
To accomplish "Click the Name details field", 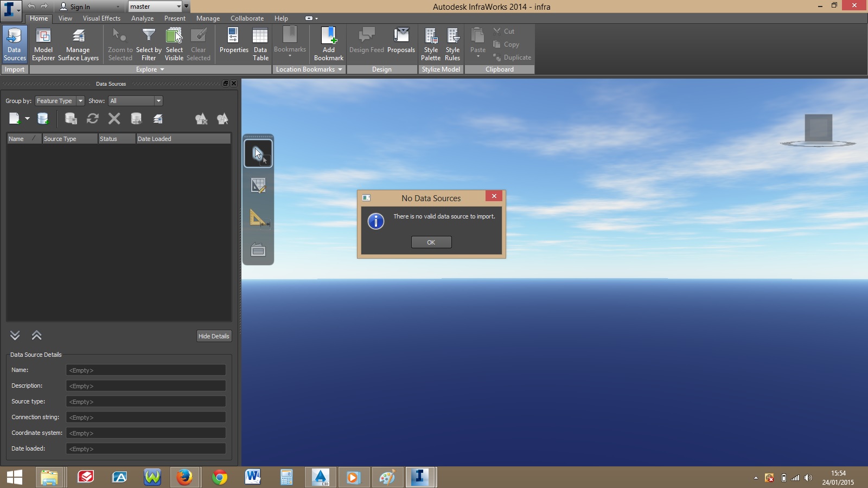I will click(x=146, y=370).
